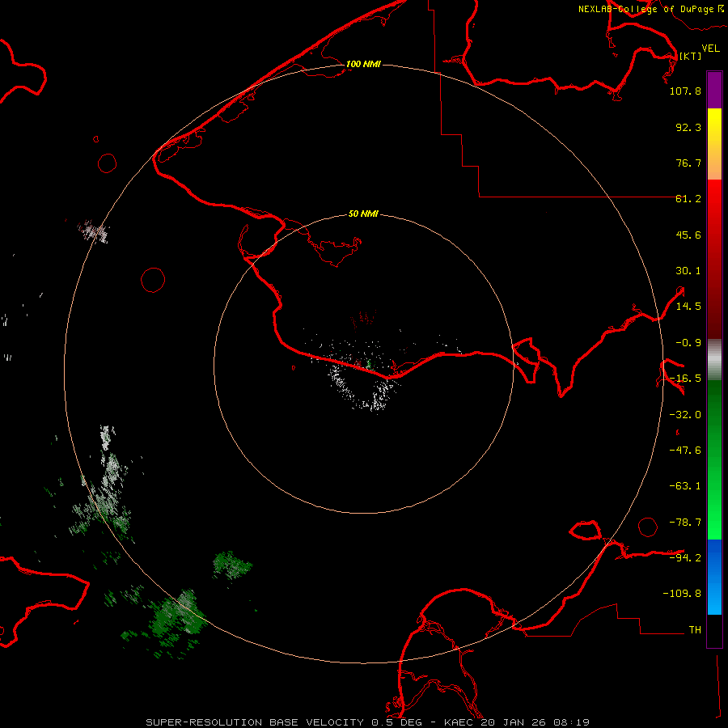Viewport: 728px width, 728px height.
Task: Click the -16.5 velocity scale value
Action: (685, 379)
